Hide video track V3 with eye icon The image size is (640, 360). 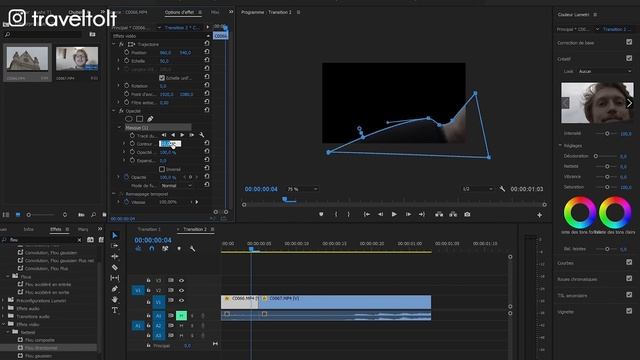[181, 280]
